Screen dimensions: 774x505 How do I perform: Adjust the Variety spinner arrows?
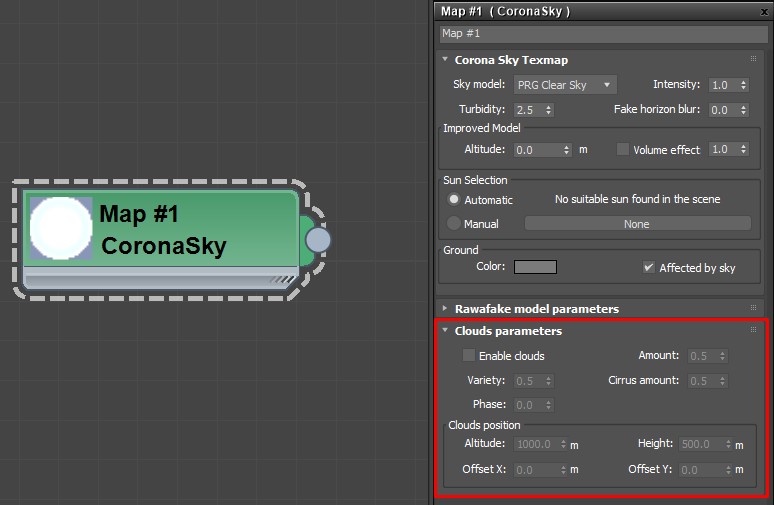[x=548, y=381]
